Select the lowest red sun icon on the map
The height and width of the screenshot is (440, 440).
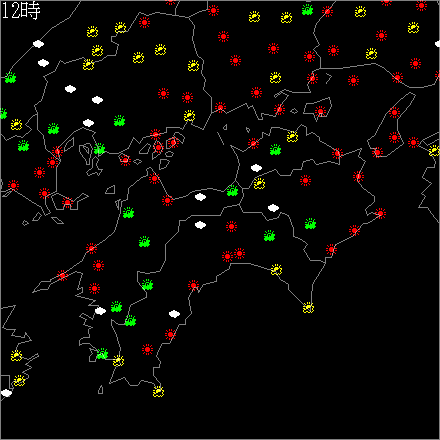[147, 349]
